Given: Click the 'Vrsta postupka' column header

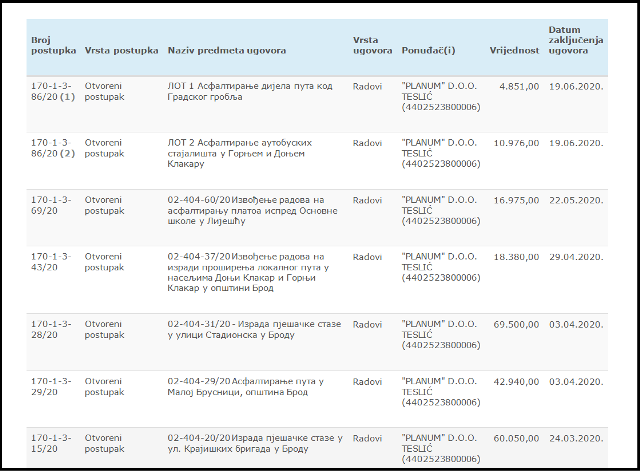Looking at the screenshot, I should coord(121,51).
